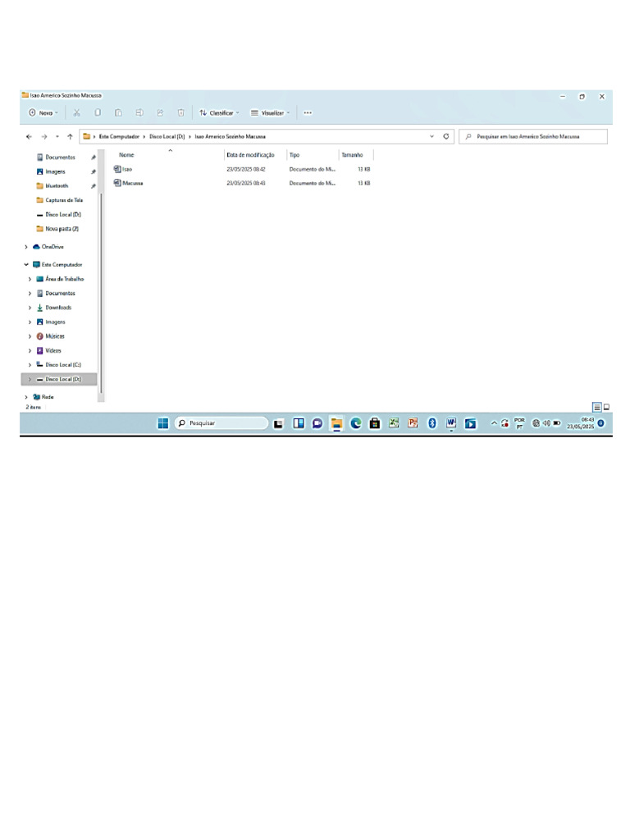Open Capturas de Tela folder

coord(64,200)
